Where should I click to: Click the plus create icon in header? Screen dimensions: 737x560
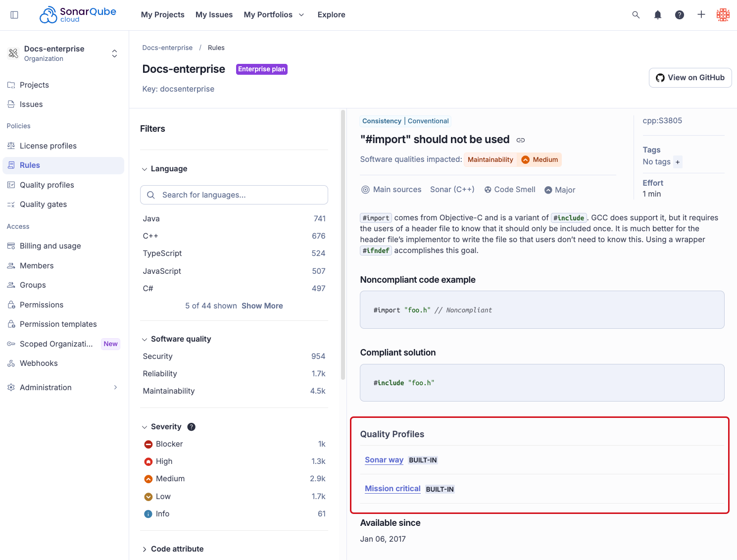click(x=701, y=15)
